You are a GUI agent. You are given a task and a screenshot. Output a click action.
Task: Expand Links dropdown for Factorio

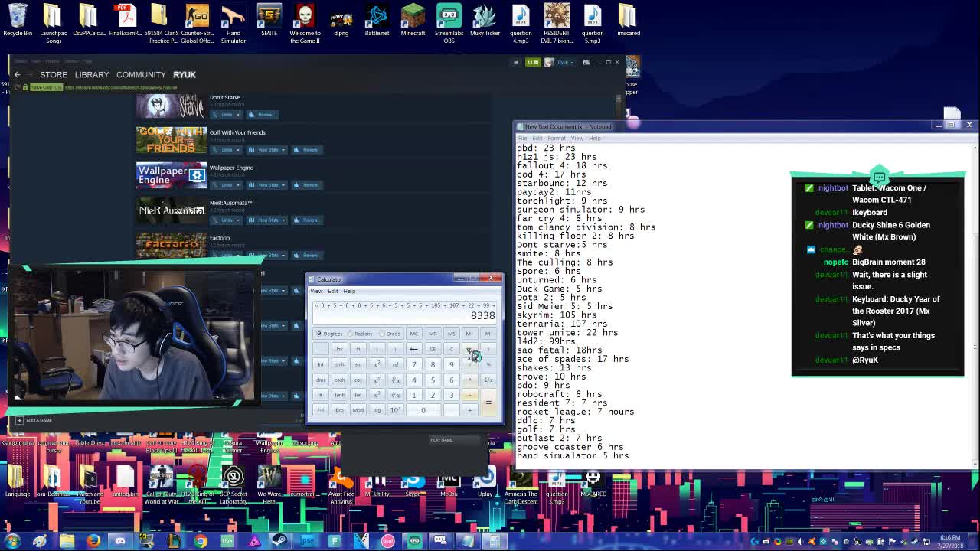coord(227,256)
